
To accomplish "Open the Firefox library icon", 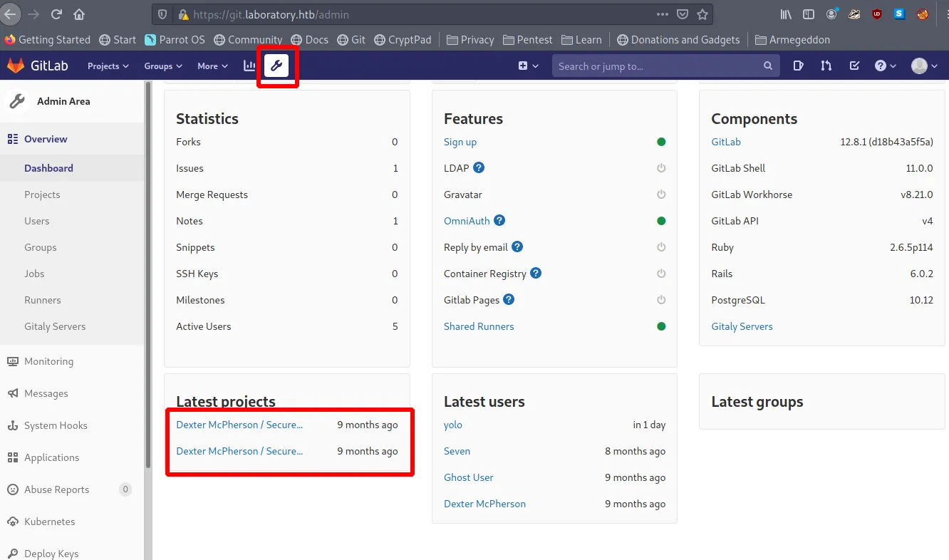I will click(786, 14).
